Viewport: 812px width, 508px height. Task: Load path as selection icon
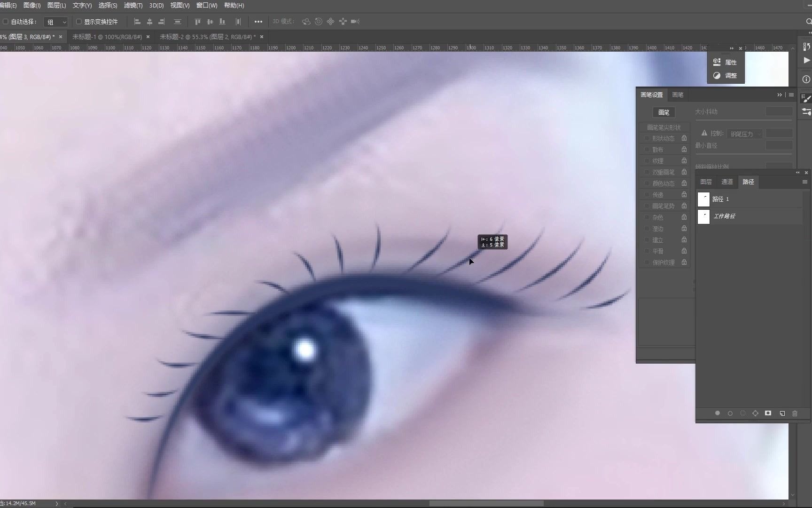[x=743, y=413]
